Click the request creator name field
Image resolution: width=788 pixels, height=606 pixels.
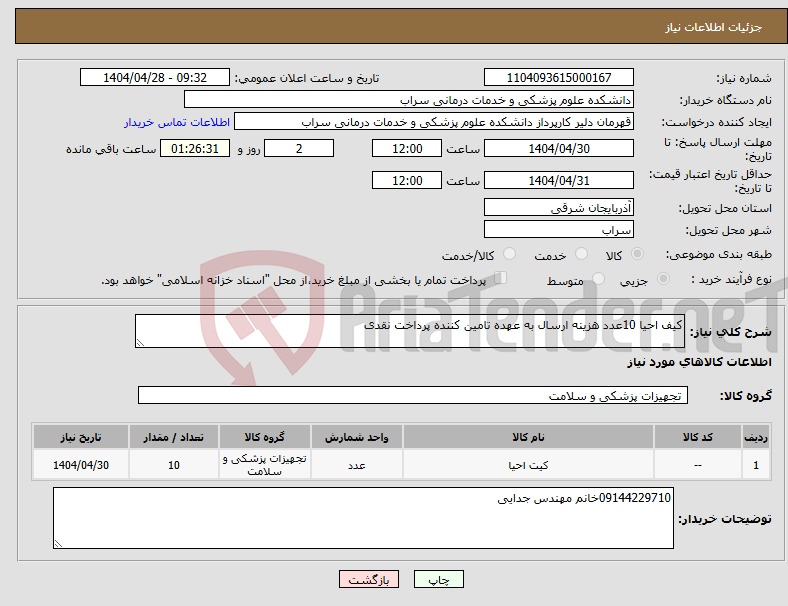coord(434,122)
